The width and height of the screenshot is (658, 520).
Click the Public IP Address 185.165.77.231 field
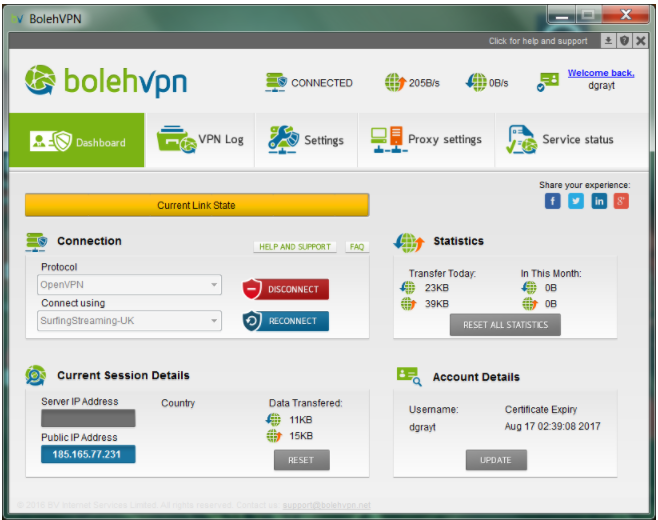[88, 454]
